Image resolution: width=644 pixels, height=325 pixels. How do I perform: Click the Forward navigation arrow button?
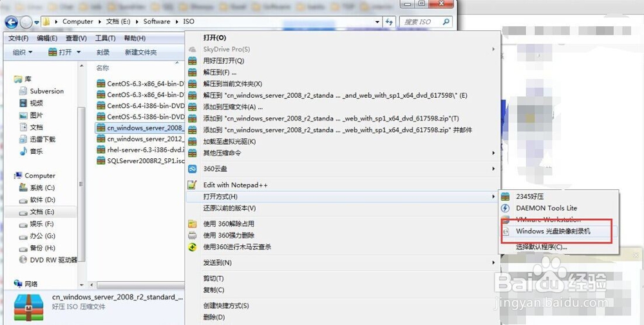click(x=26, y=22)
